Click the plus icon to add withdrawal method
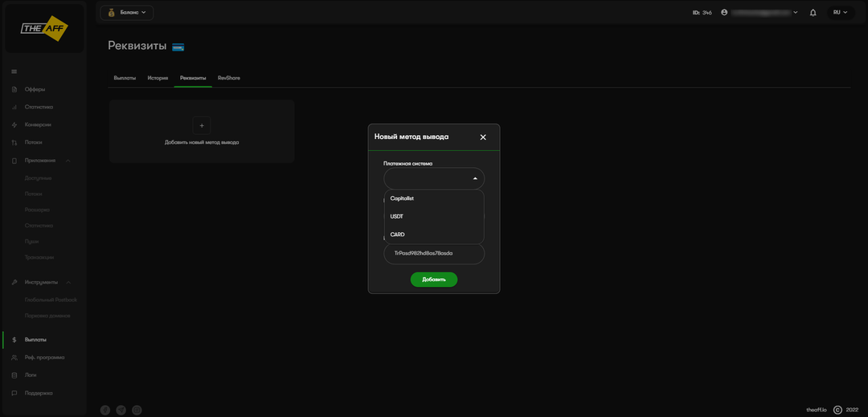Screen dimensions: 868x417 click(202, 125)
